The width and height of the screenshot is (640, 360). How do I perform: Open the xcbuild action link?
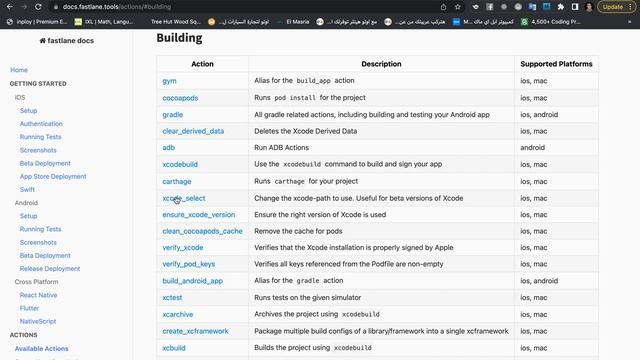[174, 348]
